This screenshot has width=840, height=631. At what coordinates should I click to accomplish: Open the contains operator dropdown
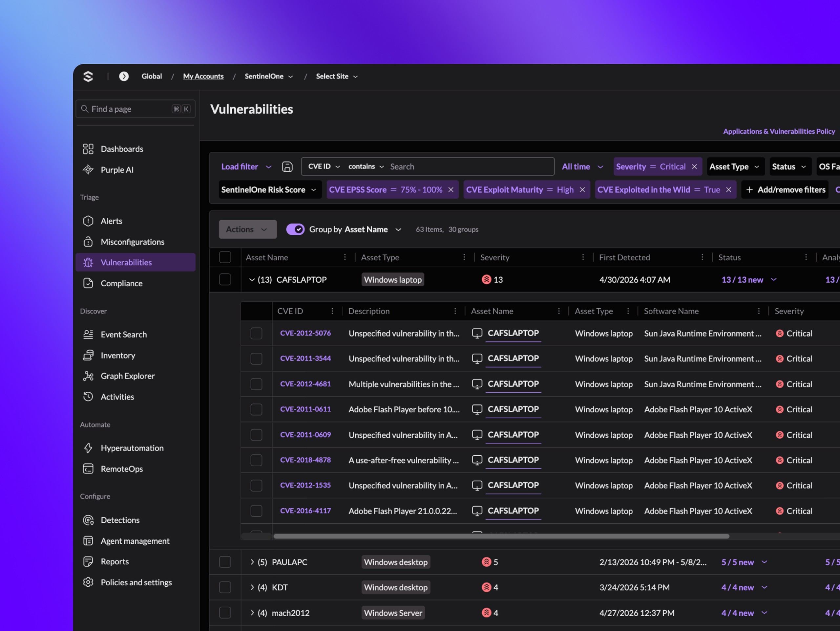coord(366,167)
